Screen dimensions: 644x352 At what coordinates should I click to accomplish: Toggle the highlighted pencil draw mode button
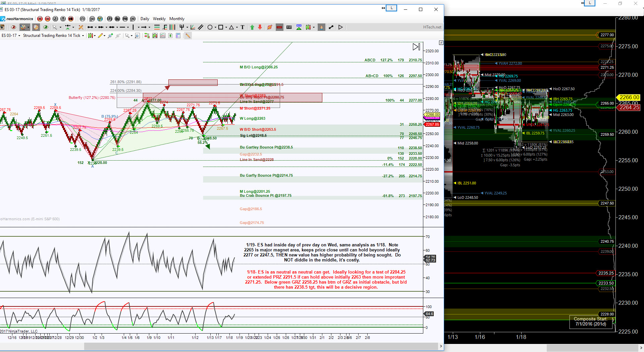[188, 36]
